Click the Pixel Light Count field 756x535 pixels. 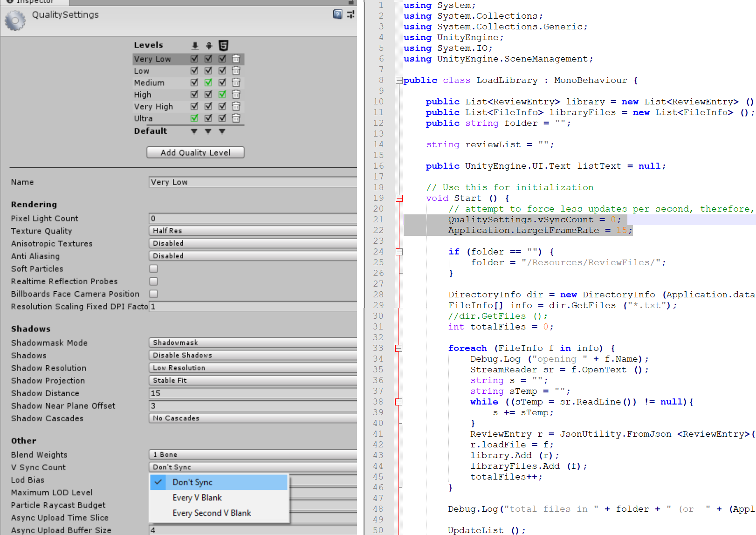pyautogui.click(x=253, y=219)
